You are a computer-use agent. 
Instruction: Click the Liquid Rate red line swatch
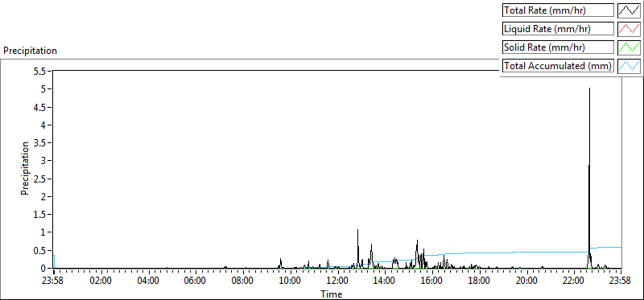(x=630, y=29)
